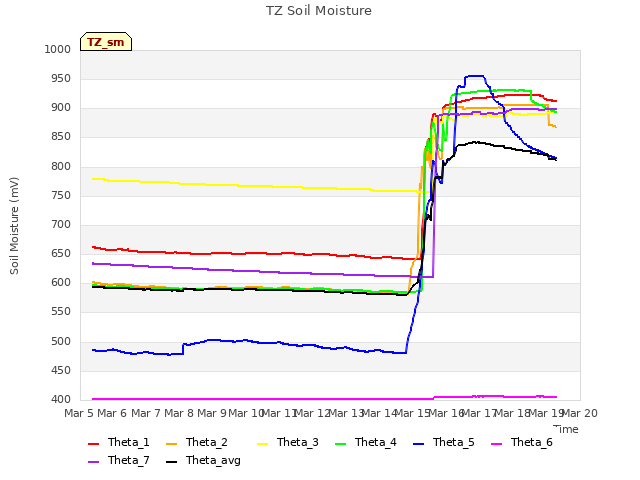Click the 850 y-axis tick label
640x480 pixels.
pyautogui.click(x=61, y=137)
